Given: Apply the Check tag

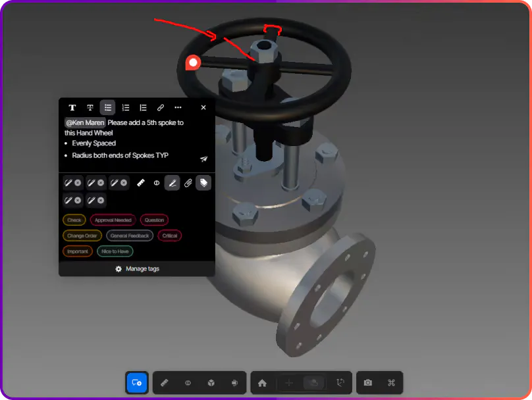Looking at the screenshot, I should [74, 220].
